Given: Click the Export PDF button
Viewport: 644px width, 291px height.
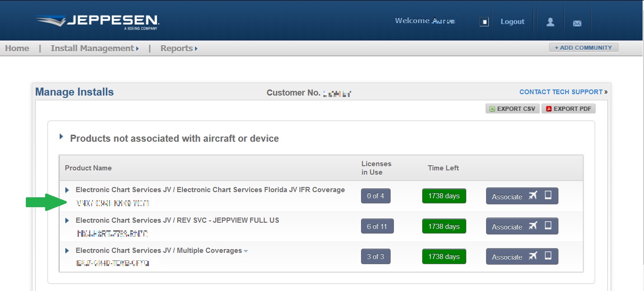Looking at the screenshot, I should pyautogui.click(x=568, y=109).
